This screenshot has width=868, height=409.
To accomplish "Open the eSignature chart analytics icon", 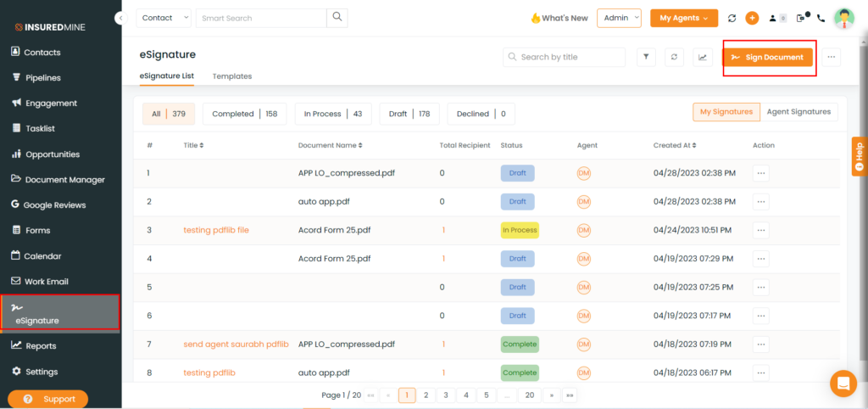I will [x=703, y=57].
